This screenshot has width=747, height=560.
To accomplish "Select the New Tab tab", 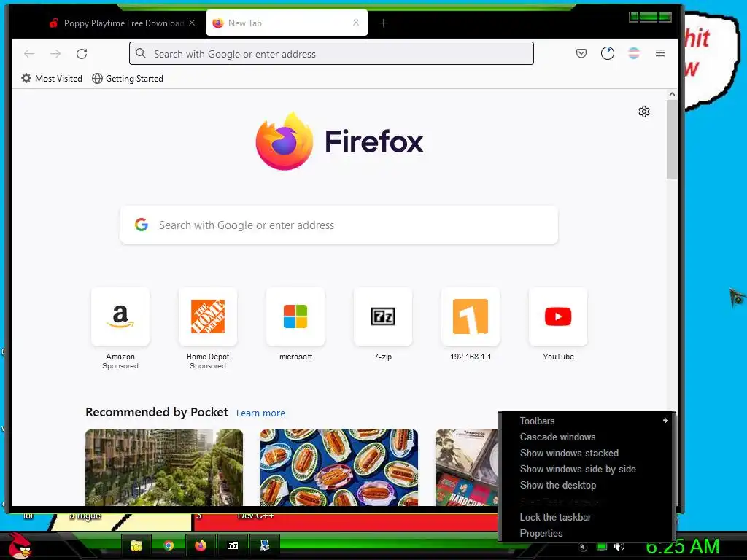I will tap(287, 23).
